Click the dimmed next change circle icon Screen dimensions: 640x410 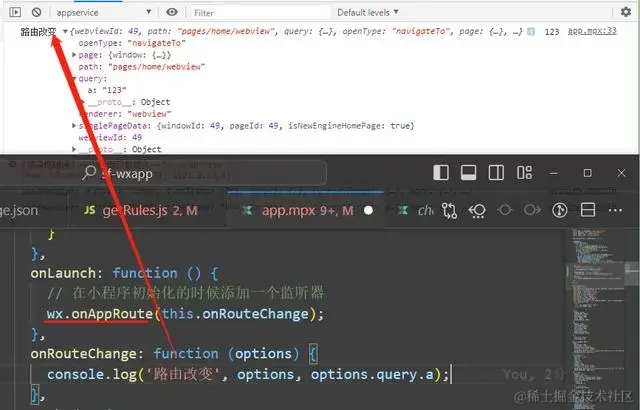[x=532, y=210]
